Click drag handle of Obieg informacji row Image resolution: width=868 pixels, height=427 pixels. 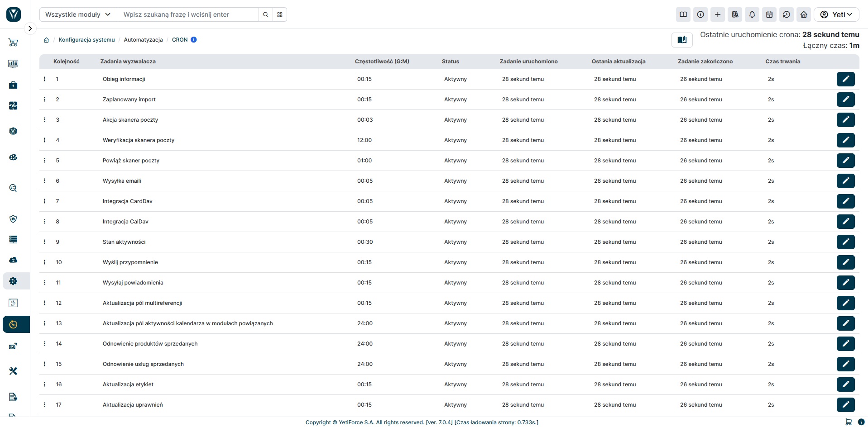point(44,79)
